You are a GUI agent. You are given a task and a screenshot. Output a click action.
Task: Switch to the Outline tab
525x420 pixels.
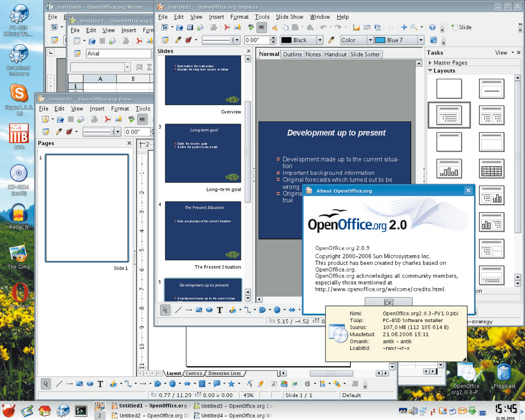tap(292, 54)
